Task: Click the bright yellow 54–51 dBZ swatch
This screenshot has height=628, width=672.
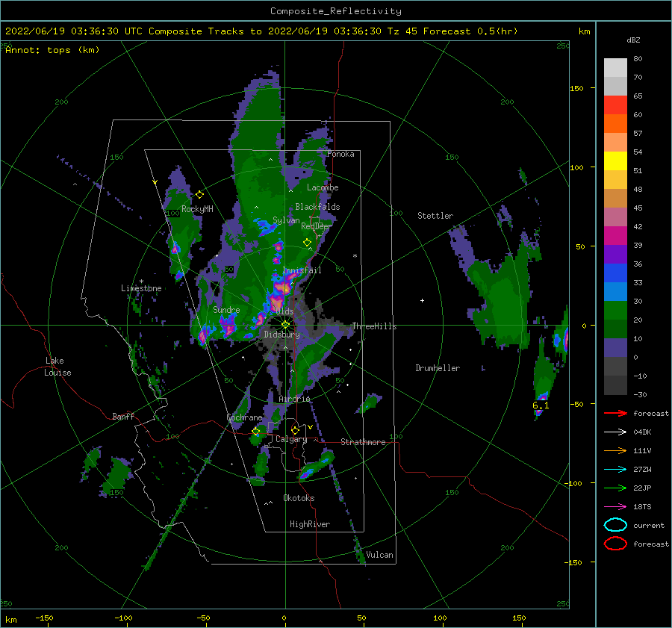Action: click(615, 161)
